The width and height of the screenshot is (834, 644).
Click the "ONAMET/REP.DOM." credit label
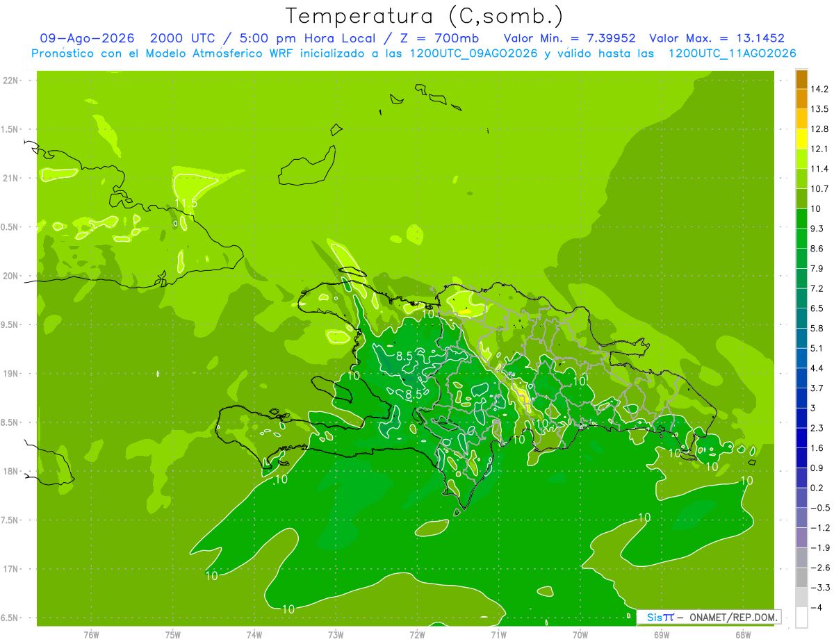[734, 617]
